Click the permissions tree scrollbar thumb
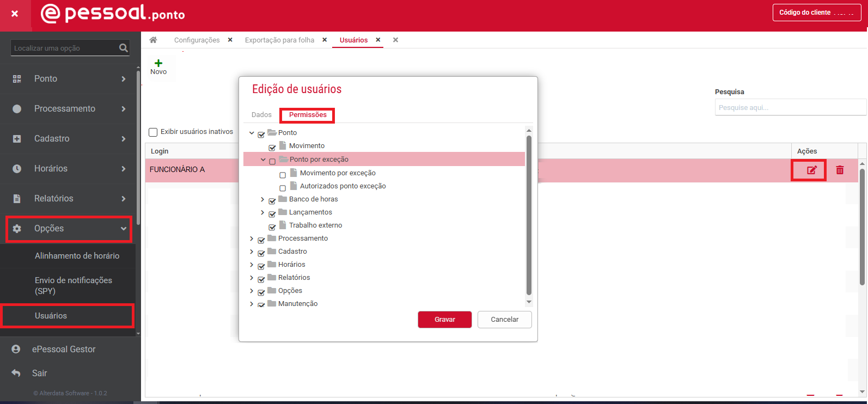Viewport: 868px width, 404px height. [x=529, y=215]
